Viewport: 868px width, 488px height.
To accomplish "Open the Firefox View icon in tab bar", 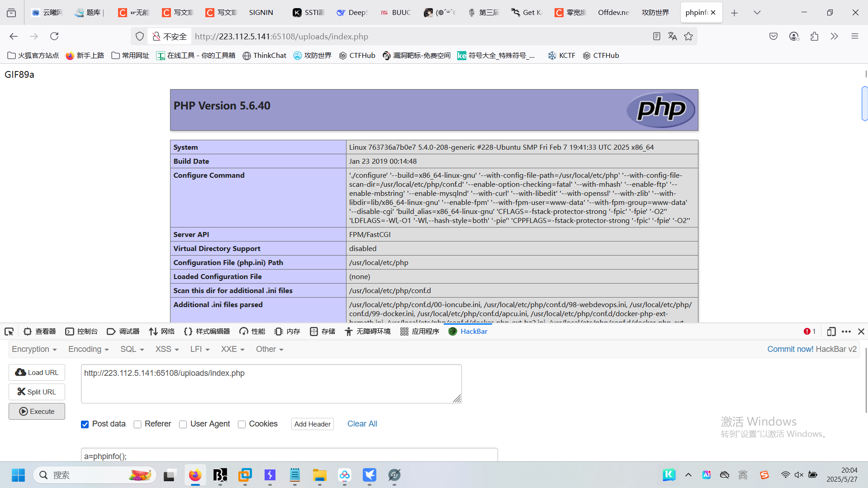I will click(11, 13).
